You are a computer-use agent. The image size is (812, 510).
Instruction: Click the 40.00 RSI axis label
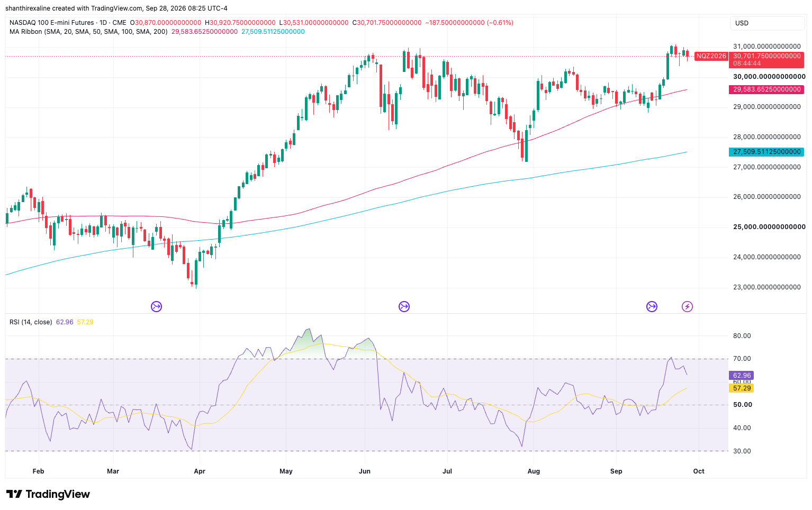(x=742, y=428)
